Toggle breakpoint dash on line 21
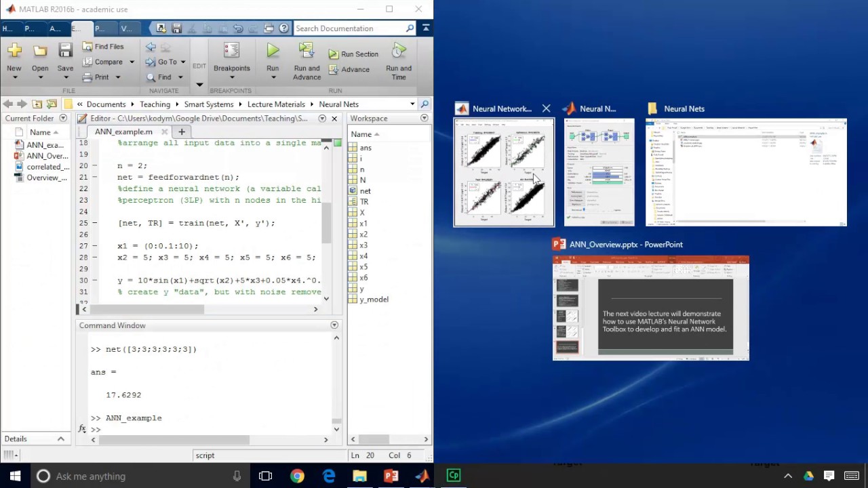 coord(94,177)
